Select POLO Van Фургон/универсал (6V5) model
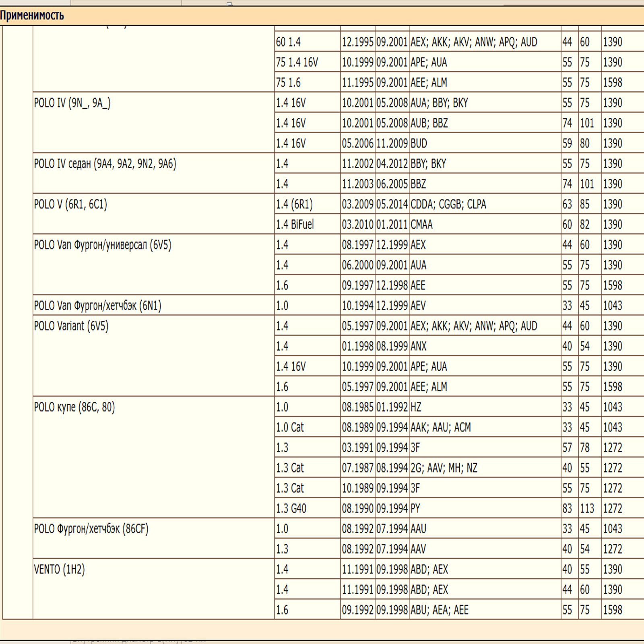This screenshot has height=644, width=644. [x=103, y=245]
